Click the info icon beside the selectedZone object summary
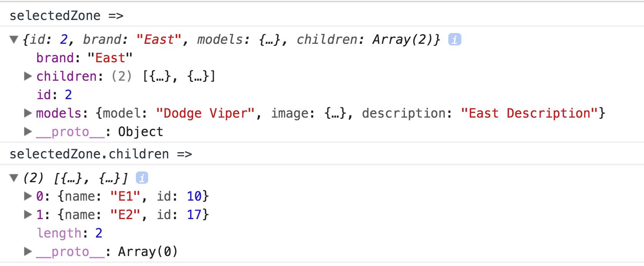The height and width of the screenshot is (266, 644). click(x=454, y=40)
